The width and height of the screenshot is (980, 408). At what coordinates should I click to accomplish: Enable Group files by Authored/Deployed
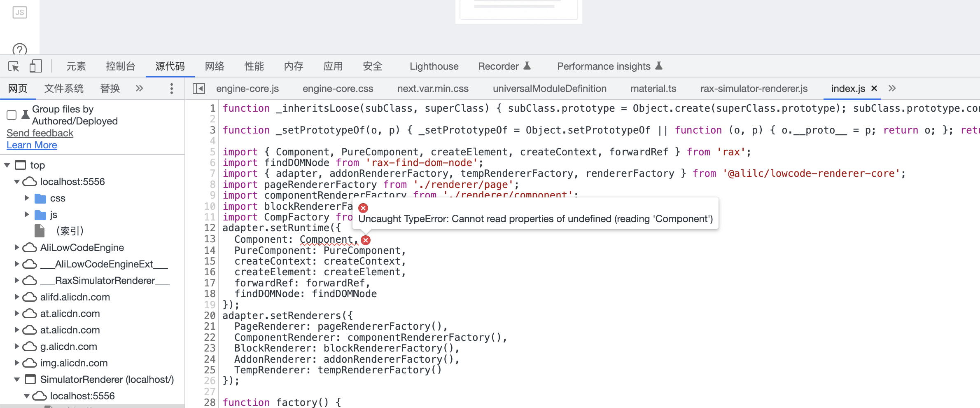(x=11, y=115)
